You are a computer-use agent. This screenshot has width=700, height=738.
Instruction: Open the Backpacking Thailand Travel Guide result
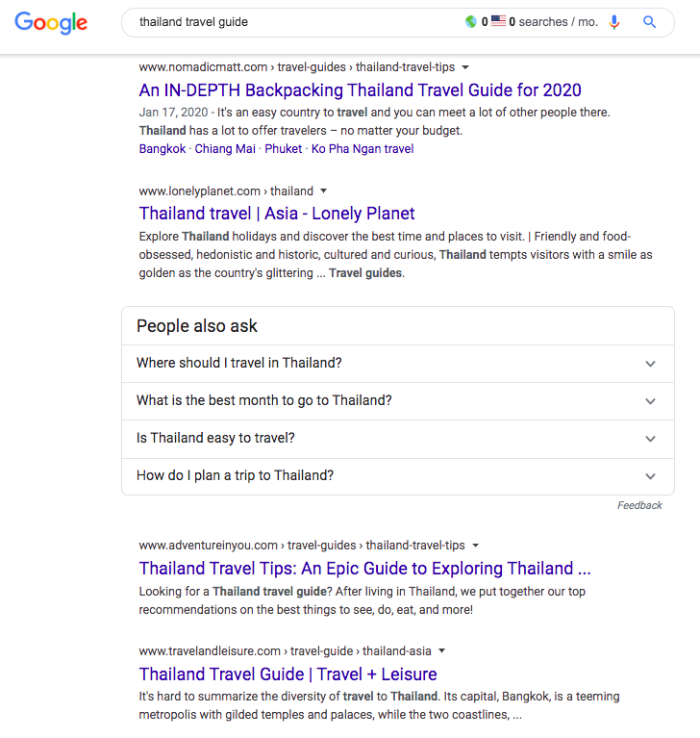[x=360, y=90]
